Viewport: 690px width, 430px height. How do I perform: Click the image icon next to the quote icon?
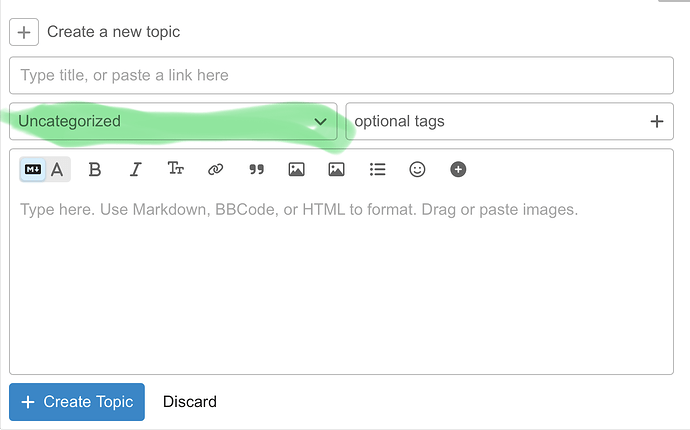coord(296,170)
